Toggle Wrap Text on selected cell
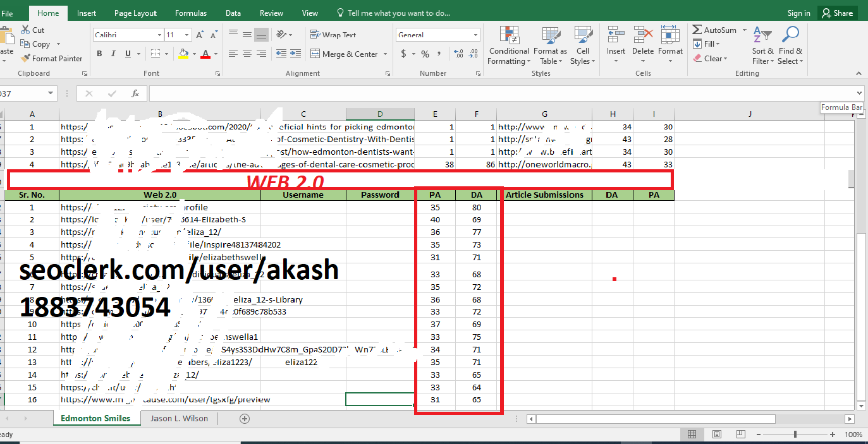The height and width of the screenshot is (444, 868). click(x=333, y=35)
